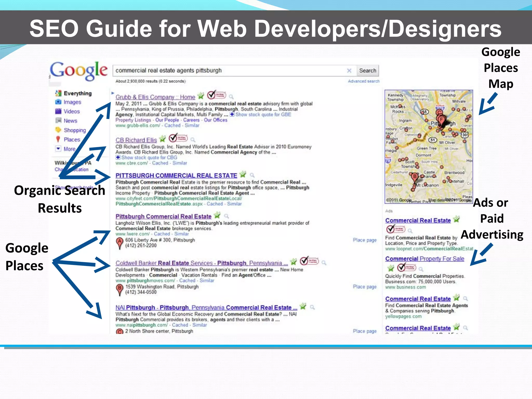Select the News filter in sidebar

tap(70, 121)
